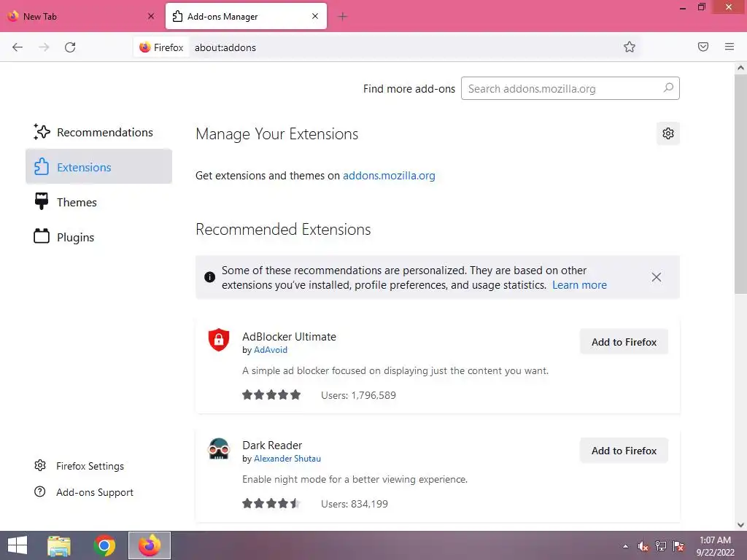Viewport: 747px width, 560px height.
Task: Open Firefox Settings from the sidebar
Action: click(79, 466)
